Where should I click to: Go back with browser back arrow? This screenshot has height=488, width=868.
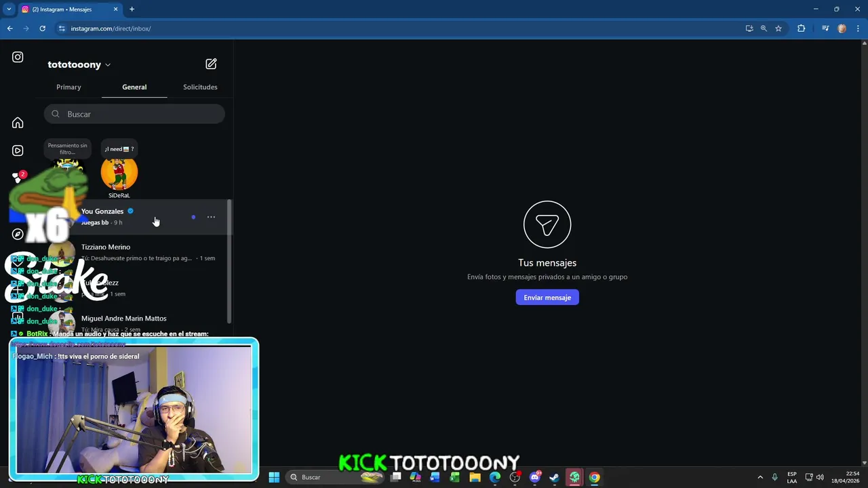click(x=9, y=28)
